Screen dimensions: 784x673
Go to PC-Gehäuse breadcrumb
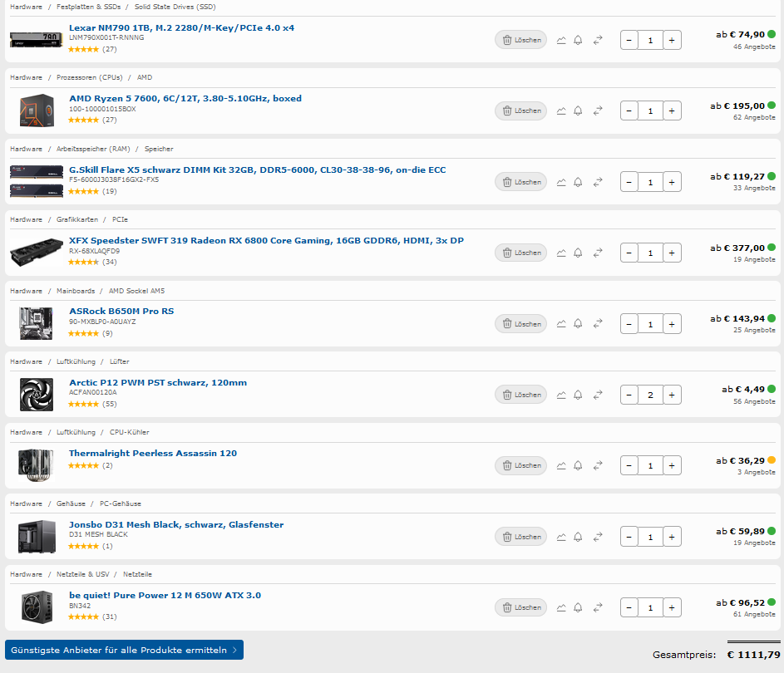point(121,504)
